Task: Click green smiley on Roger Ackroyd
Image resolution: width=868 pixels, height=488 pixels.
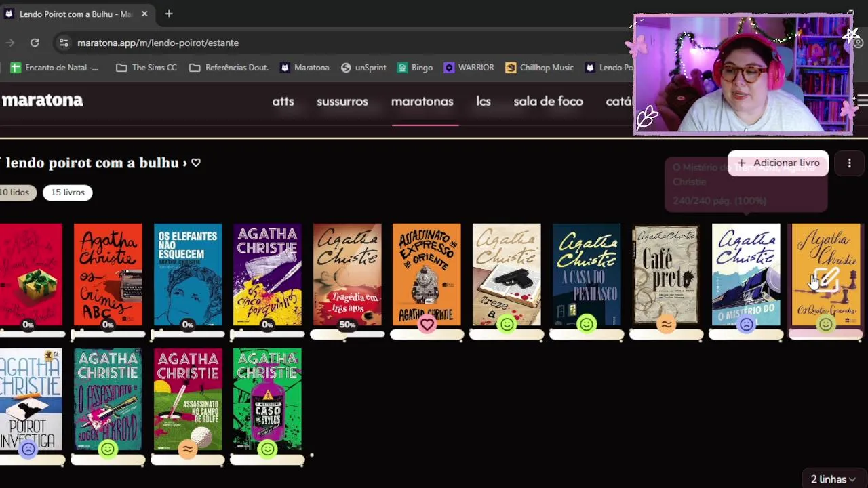Action: coord(108,449)
